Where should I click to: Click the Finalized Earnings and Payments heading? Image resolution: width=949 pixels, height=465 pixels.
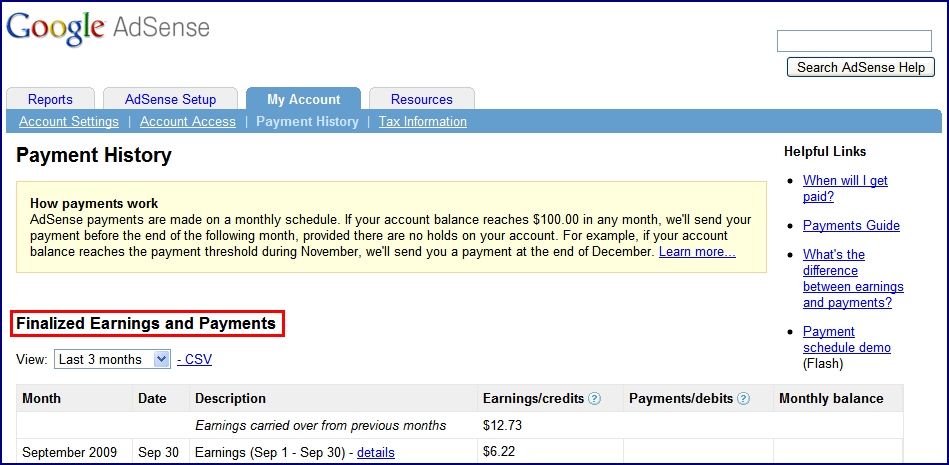click(146, 324)
